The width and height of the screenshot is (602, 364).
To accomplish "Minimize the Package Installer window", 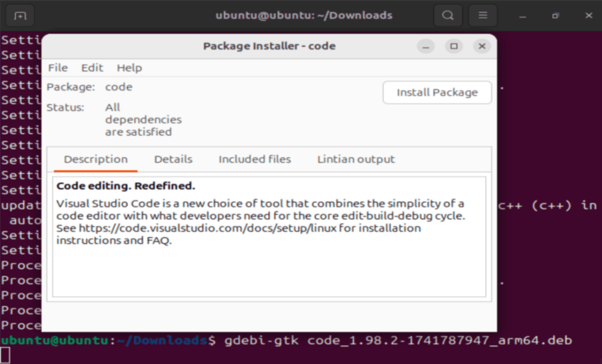I will tap(426, 46).
